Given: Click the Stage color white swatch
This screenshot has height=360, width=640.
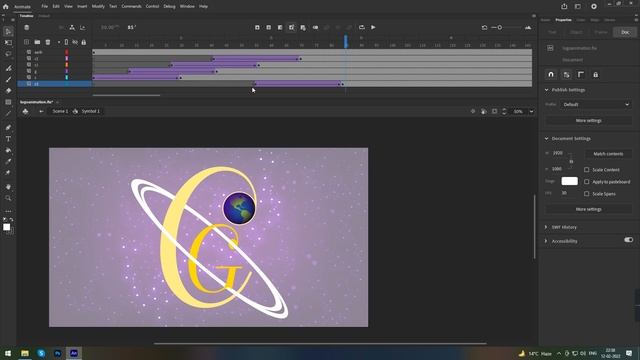Looking at the screenshot, I should click(x=569, y=181).
